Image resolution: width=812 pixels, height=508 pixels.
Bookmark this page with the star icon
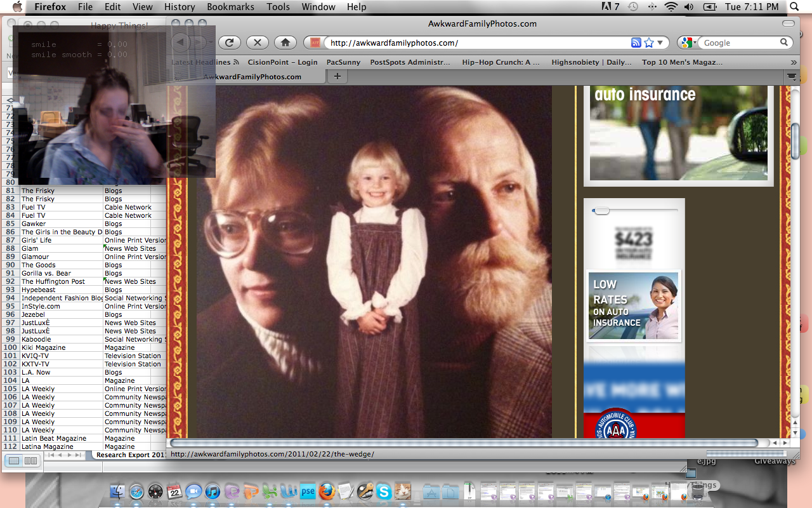[649, 43]
